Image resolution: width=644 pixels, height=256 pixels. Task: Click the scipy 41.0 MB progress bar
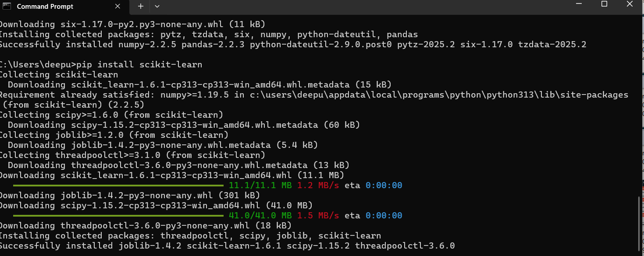tap(118, 215)
